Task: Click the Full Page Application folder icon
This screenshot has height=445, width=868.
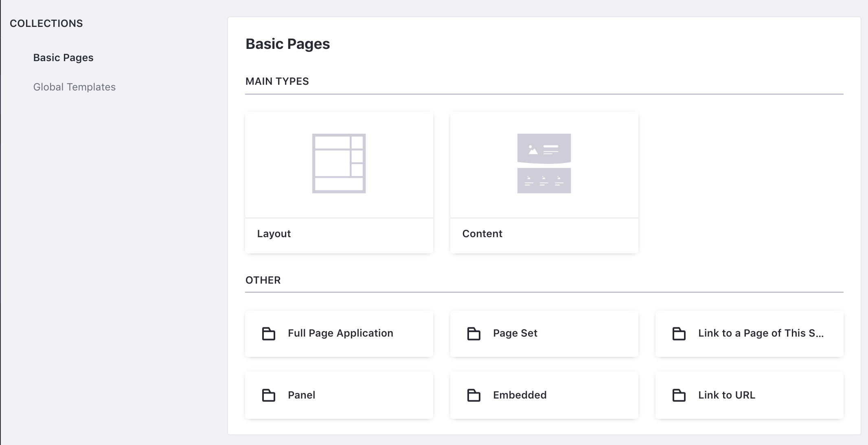Action: pos(268,334)
